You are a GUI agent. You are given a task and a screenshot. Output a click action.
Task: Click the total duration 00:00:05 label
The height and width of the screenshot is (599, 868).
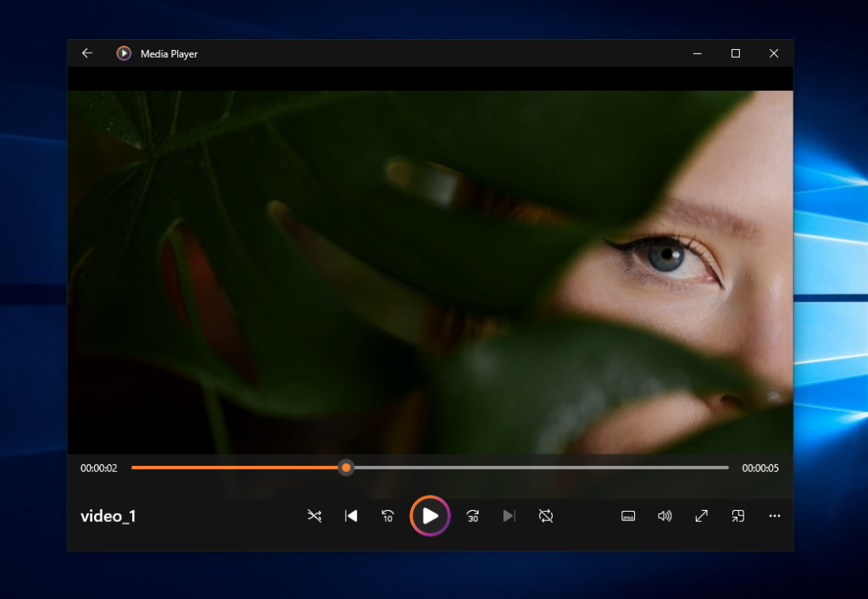(x=760, y=468)
